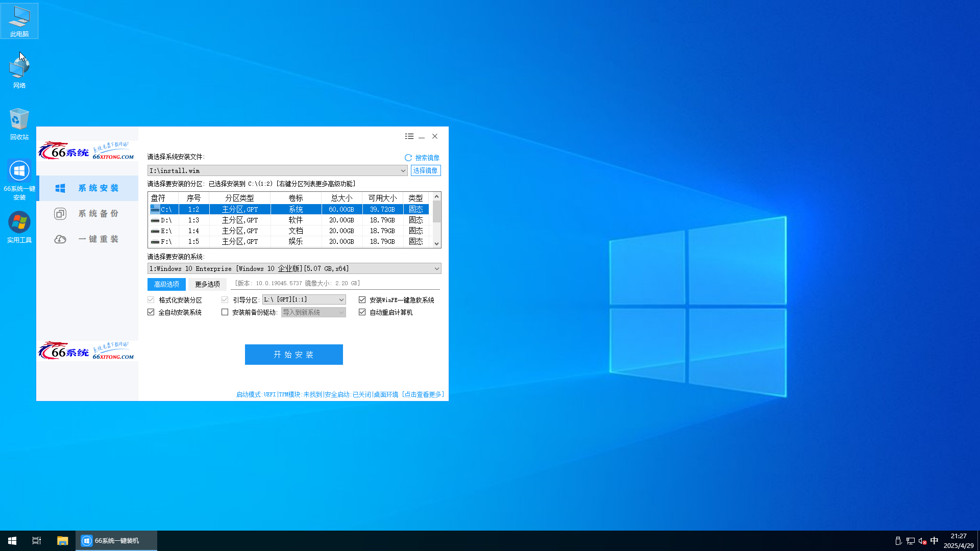Click the 66系统一键装机 taskbar button
Image resolution: width=980 pixels, height=551 pixels.
tap(116, 541)
